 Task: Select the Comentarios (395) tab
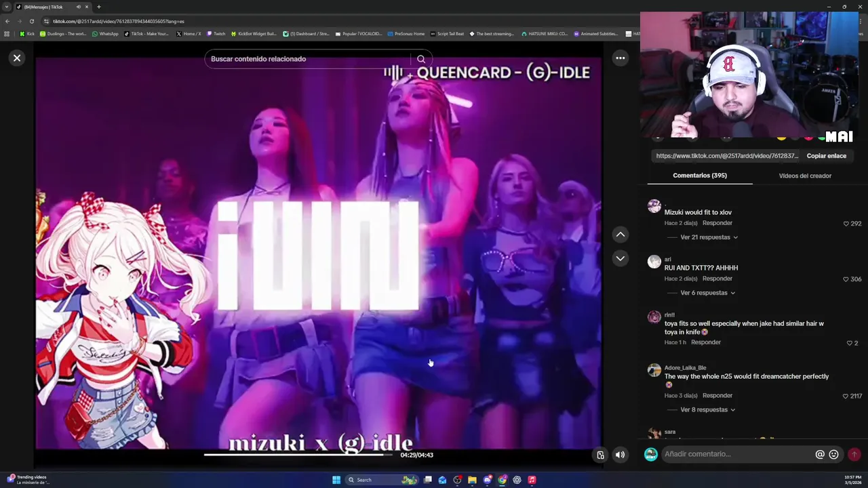700,176
